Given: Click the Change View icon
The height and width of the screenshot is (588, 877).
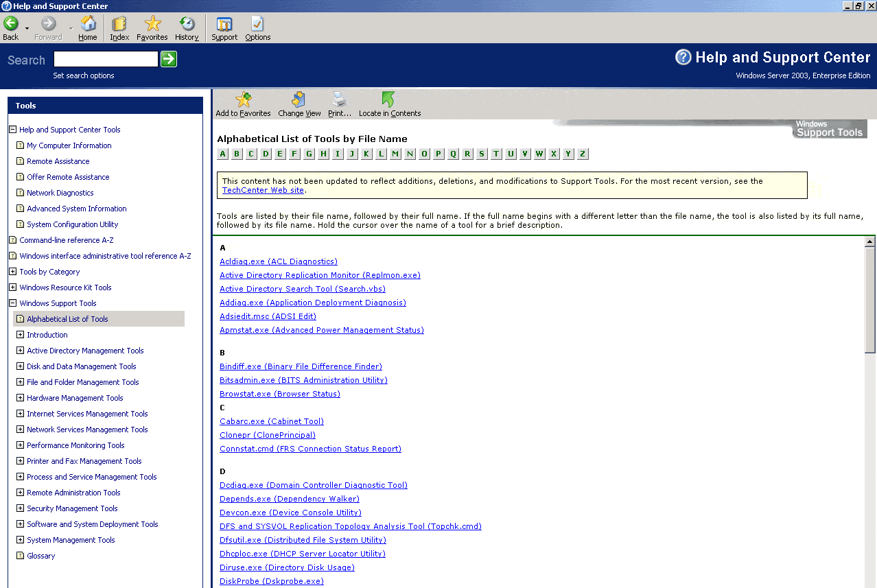Looking at the screenshot, I should click(299, 99).
